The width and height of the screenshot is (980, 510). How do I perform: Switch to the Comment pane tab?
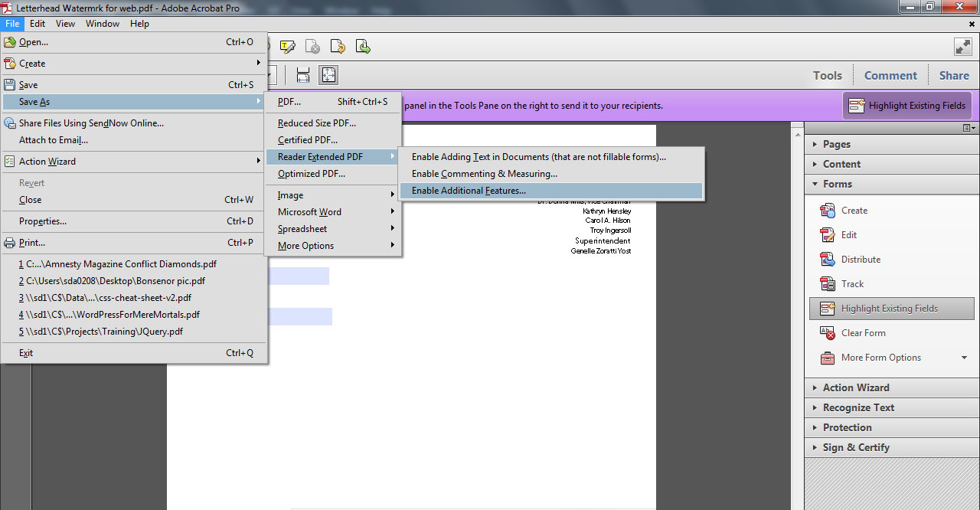click(x=890, y=75)
